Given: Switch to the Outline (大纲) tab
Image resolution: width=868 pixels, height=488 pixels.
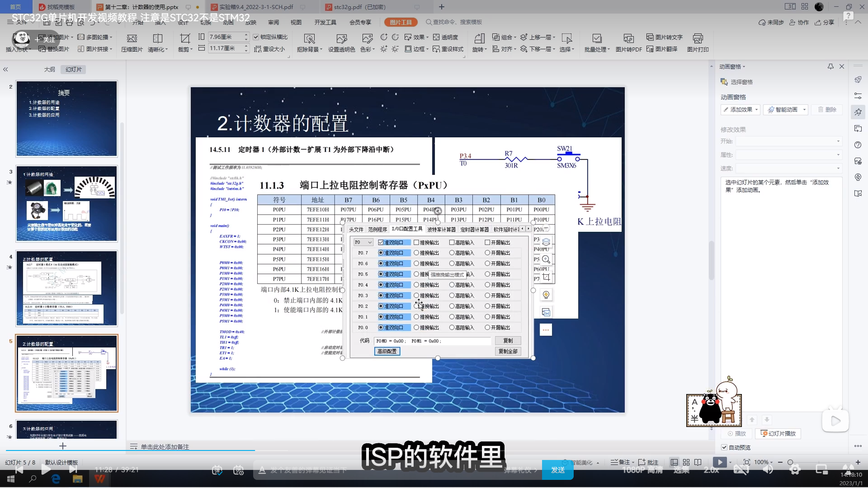Looking at the screenshot, I should [x=49, y=70].
